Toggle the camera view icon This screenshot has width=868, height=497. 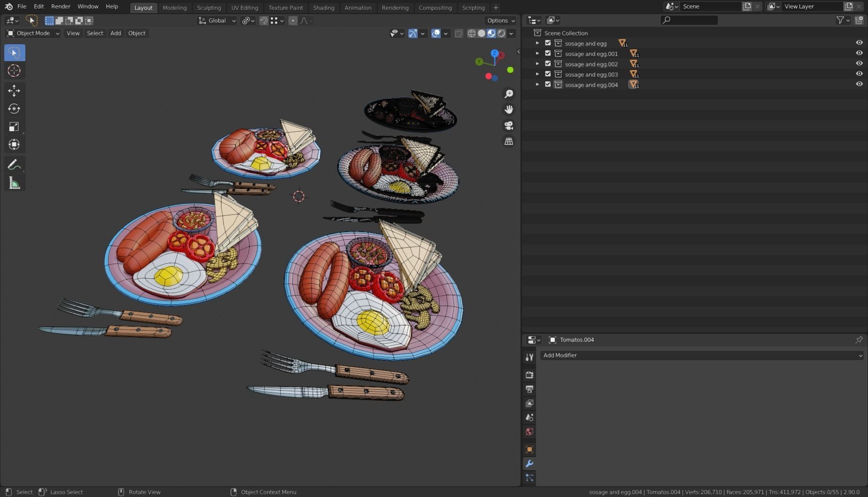(509, 126)
